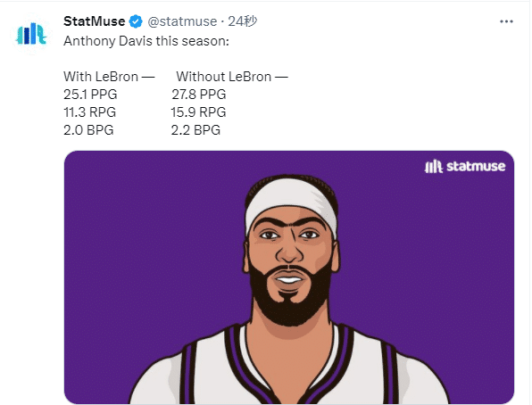Click the 2.2 BPG stat
532x405 pixels.
pyautogui.click(x=195, y=130)
